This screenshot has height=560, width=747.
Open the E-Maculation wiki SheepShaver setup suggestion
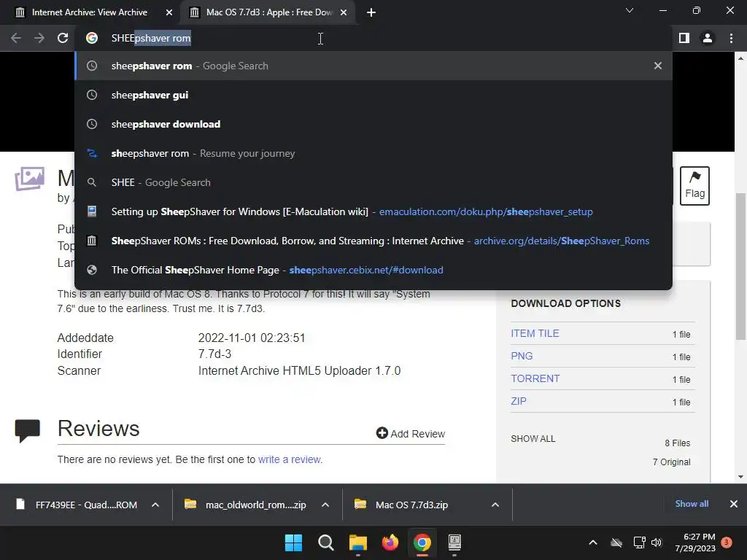coord(373,211)
